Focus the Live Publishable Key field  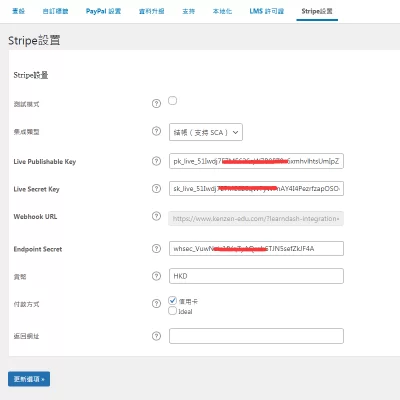[x=256, y=161]
